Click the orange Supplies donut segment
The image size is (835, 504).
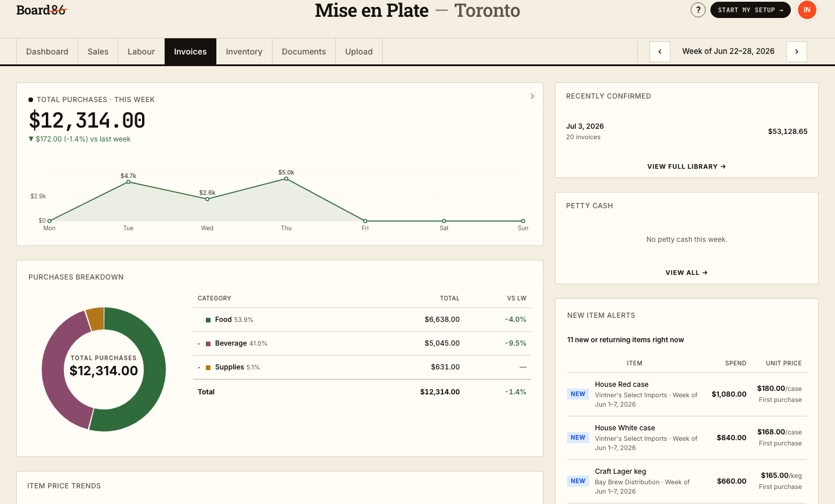(x=96, y=318)
